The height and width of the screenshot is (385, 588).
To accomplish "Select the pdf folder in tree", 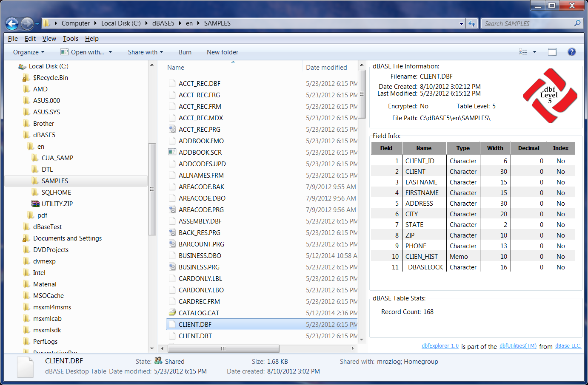I will tap(42, 215).
